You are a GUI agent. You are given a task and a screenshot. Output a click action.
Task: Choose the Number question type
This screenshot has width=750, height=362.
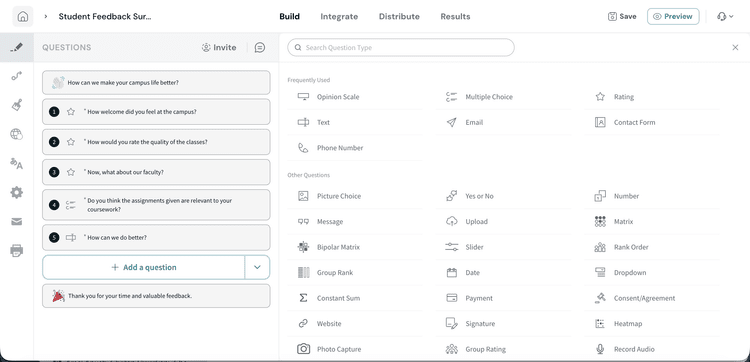(x=652, y=196)
